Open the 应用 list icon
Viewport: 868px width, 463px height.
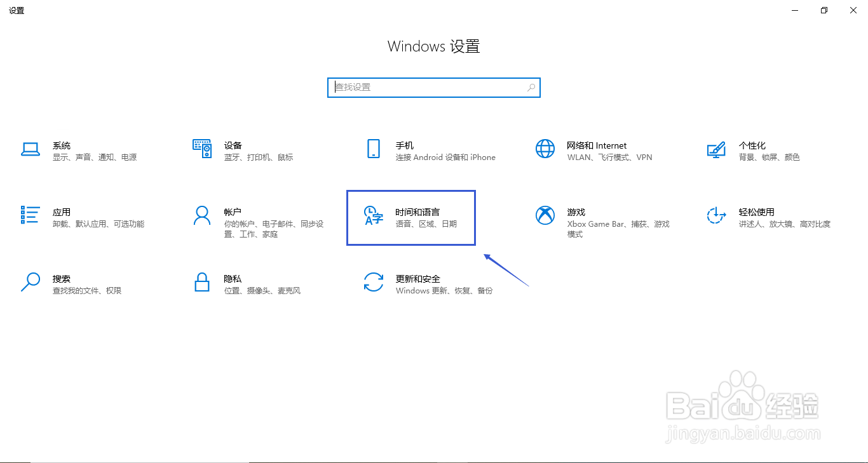31,215
